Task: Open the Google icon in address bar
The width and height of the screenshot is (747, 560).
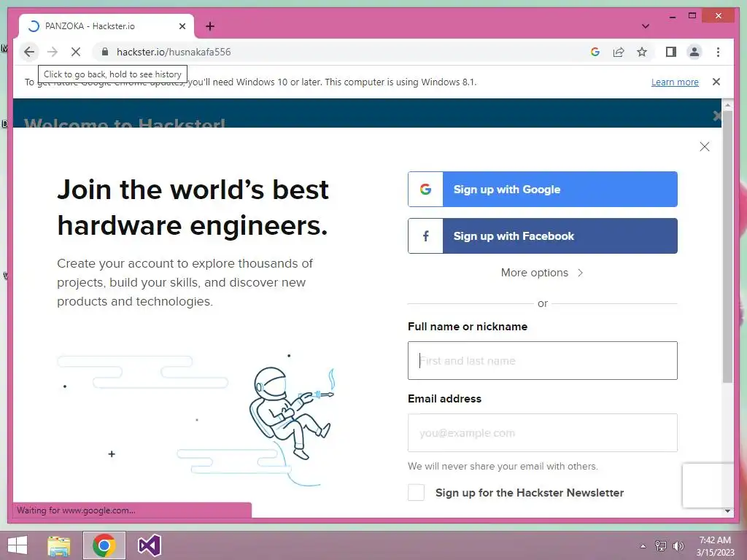Action: pos(595,52)
